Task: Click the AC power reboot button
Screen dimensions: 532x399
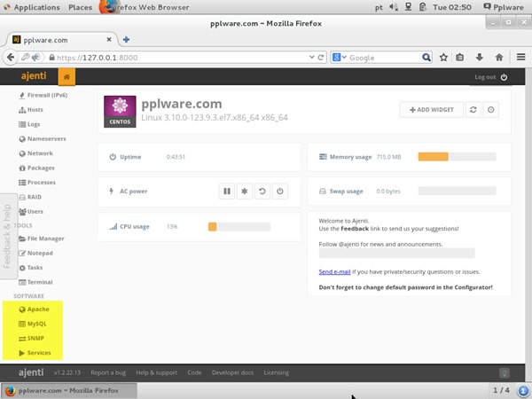Action: (x=262, y=191)
